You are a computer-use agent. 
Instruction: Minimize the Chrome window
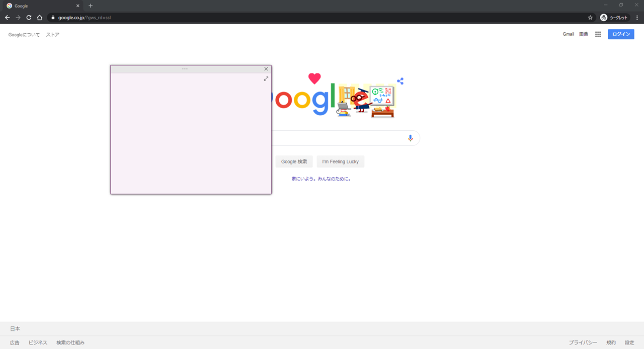(606, 5)
